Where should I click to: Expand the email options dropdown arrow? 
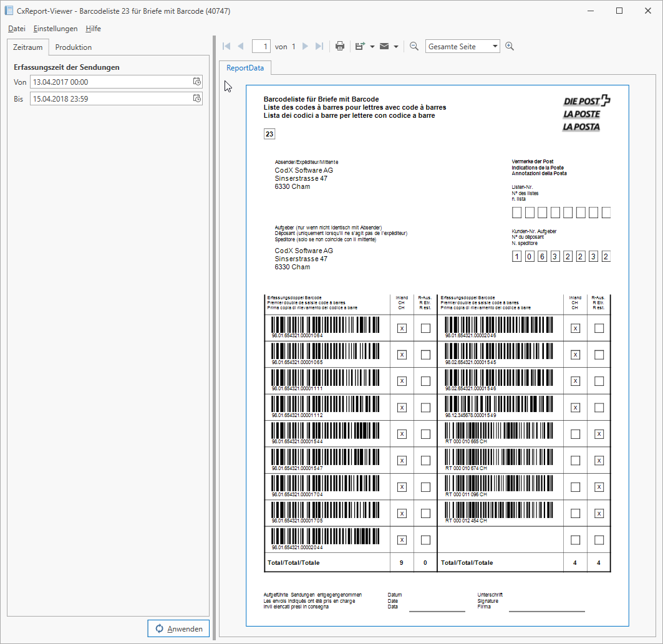click(396, 47)
